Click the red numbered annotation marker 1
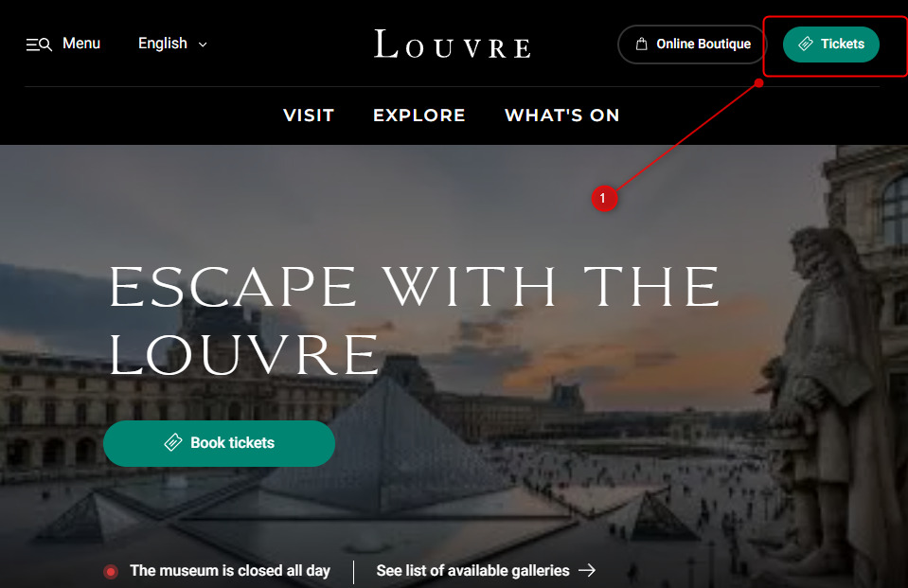Screen dimensions: 908x588 (603, 199)
